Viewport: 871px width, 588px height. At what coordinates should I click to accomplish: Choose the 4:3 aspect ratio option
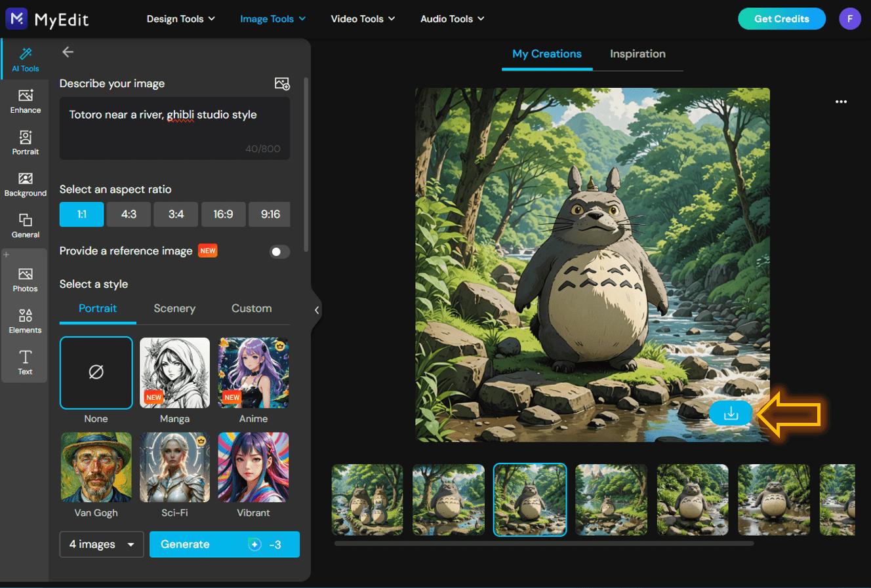coord(129,214)
